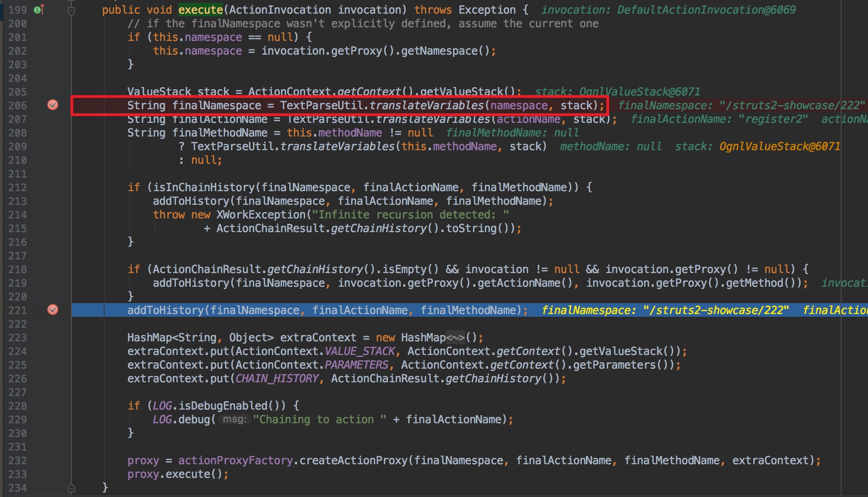
Task: Click the PARAMETERS constant on line 225
Action: (x=357, y=365)
